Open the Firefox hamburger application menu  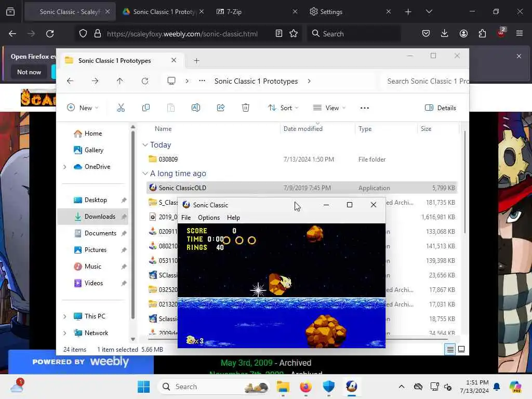[520, 34]
